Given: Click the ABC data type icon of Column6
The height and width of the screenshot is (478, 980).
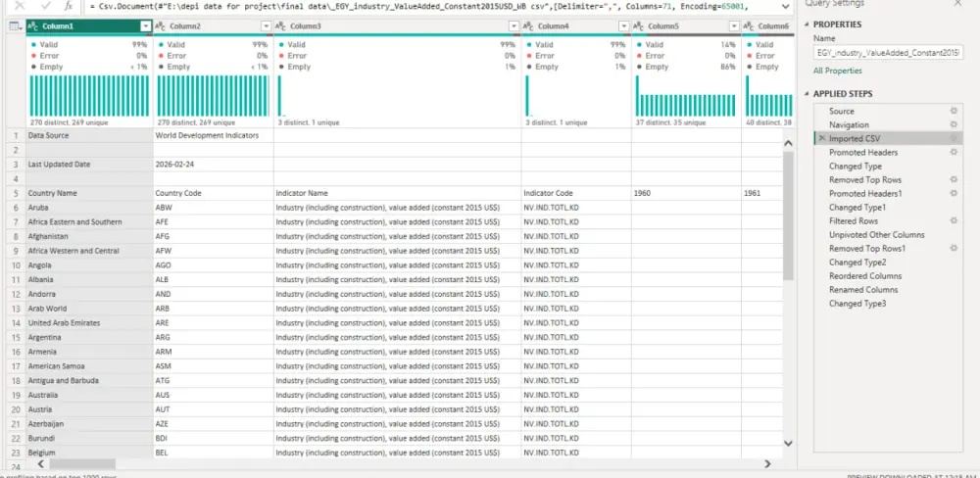Looking at the screenshot, I should pos(750,26).
